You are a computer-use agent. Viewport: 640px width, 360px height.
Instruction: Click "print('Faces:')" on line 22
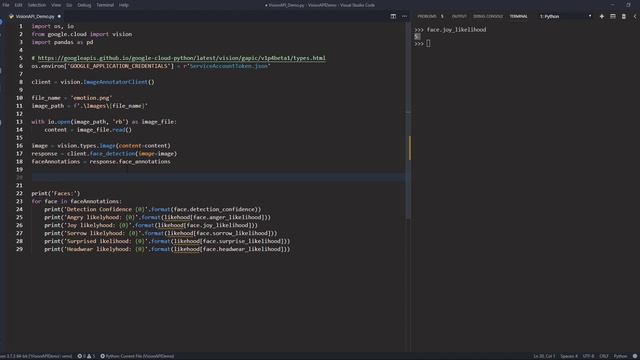coord(56,193)
